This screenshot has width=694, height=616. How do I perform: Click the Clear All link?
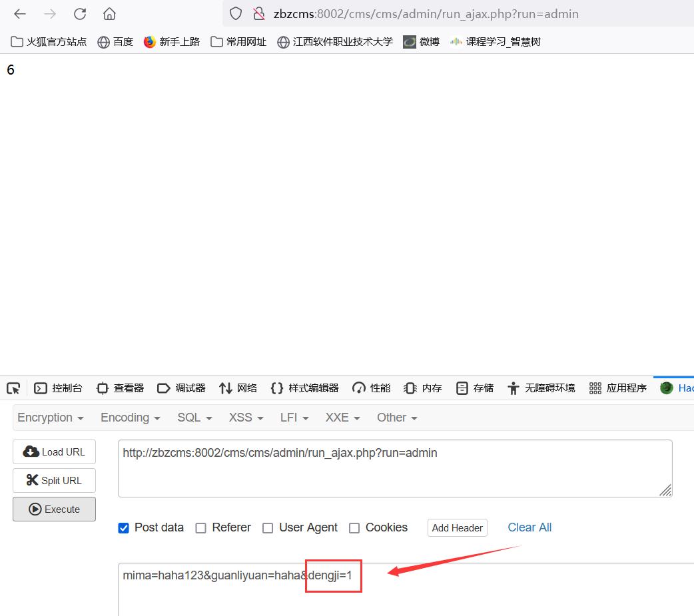[529, 527]
